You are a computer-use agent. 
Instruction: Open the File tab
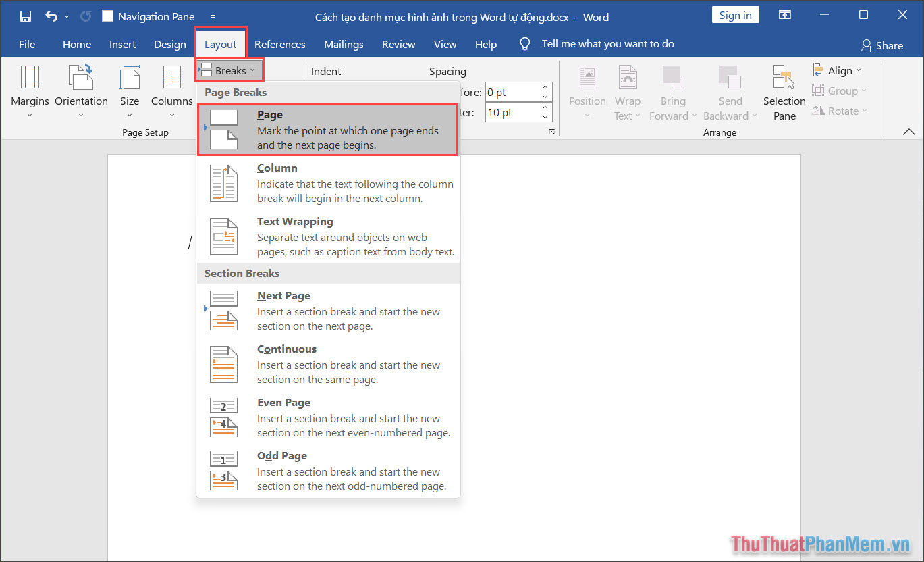(27, 44)
